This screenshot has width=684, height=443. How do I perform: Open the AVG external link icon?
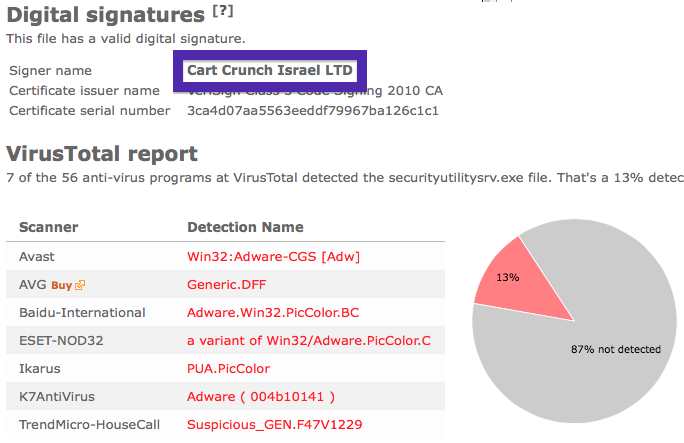(x=80, y=285)
